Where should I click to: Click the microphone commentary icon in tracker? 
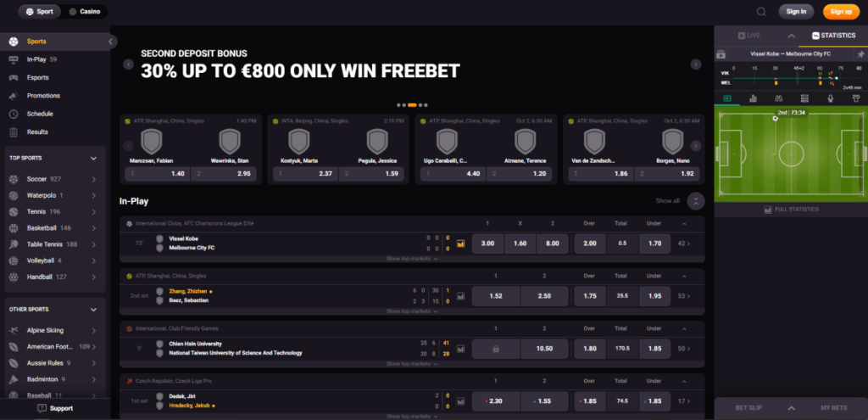pyautogui.click(x=830, y=98)
